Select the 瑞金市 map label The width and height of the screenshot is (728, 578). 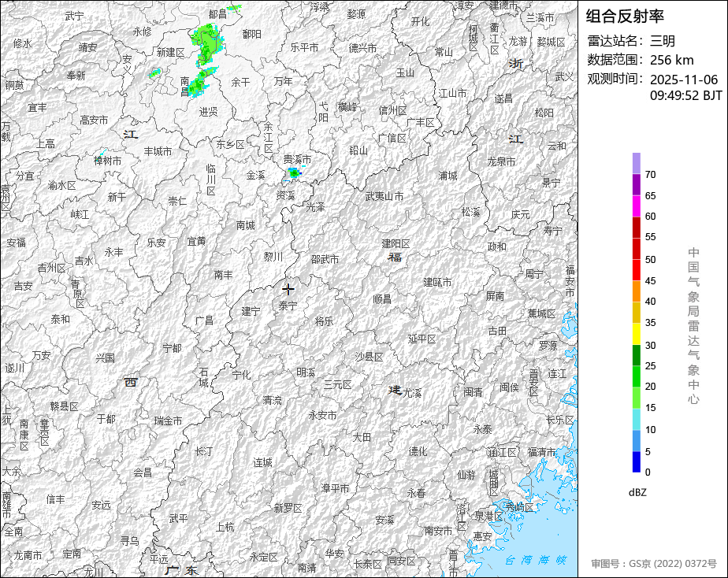[168, 421]
